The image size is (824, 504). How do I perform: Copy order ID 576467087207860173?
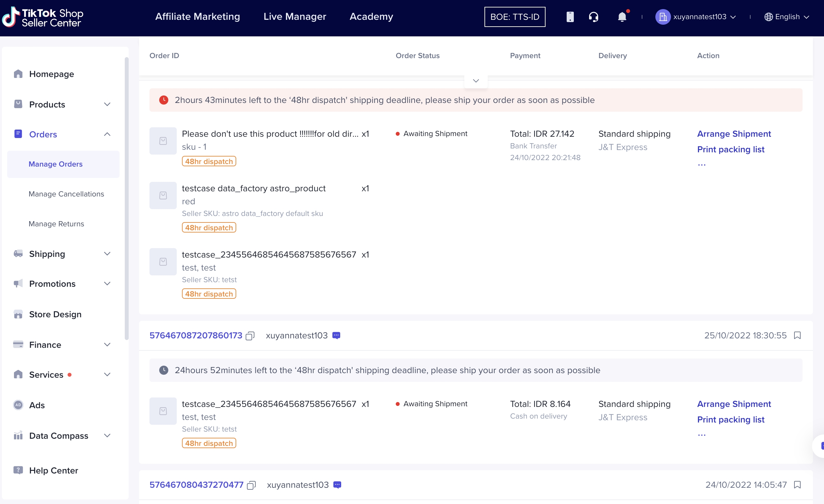(250, 335)
